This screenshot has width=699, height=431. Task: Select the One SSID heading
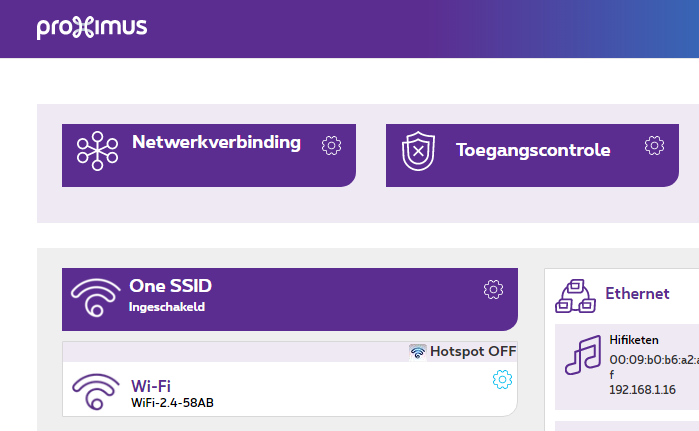tap(170, 286)
